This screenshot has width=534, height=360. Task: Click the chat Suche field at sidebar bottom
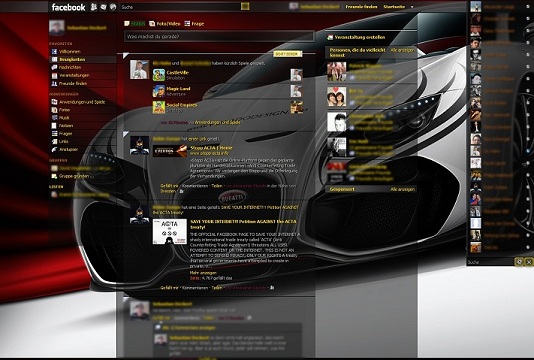tap(490, 262)
